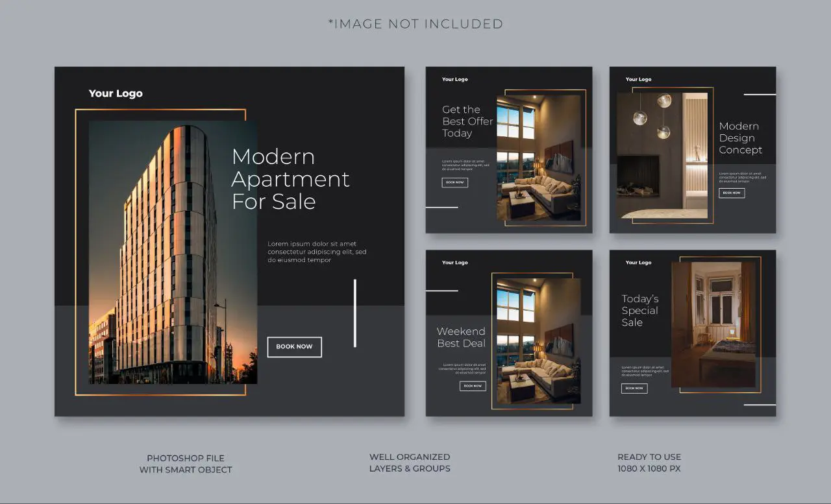Select living room photo in Best Offer card
This screenshot has width=831, height=504.
click(538, 158)
